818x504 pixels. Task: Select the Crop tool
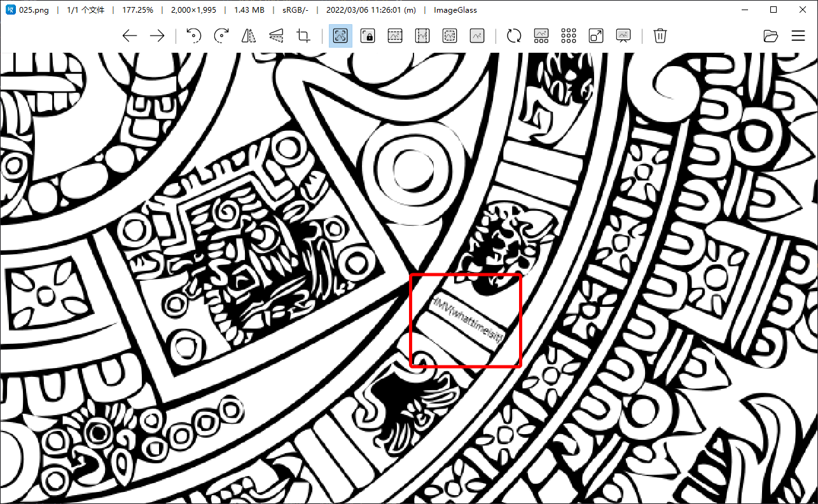tap(303, 36)
